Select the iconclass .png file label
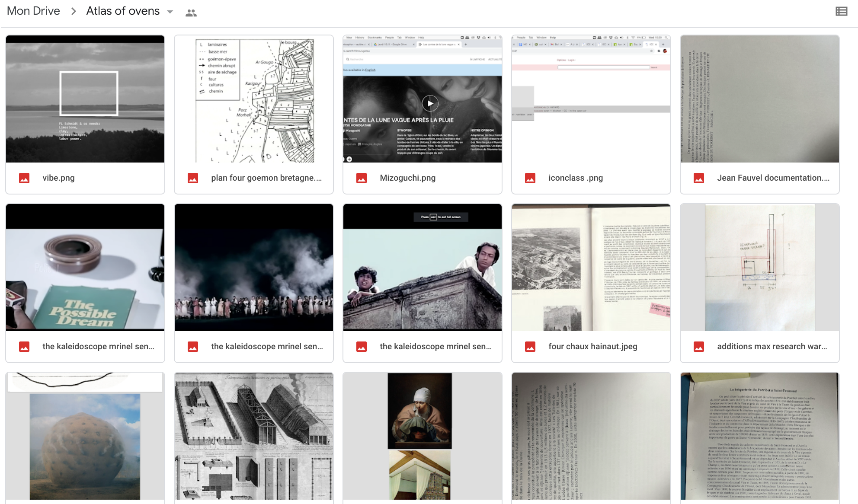 (575, 178)
